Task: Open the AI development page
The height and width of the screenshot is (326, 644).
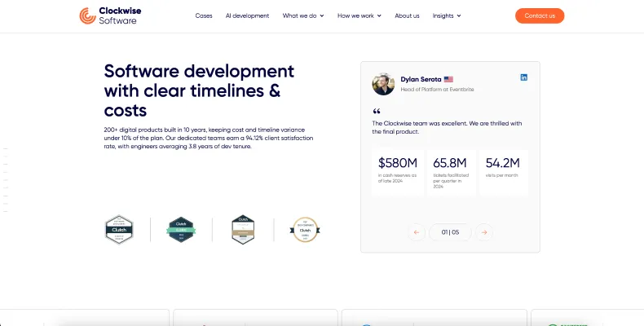Action: click(x=247, y=15)
